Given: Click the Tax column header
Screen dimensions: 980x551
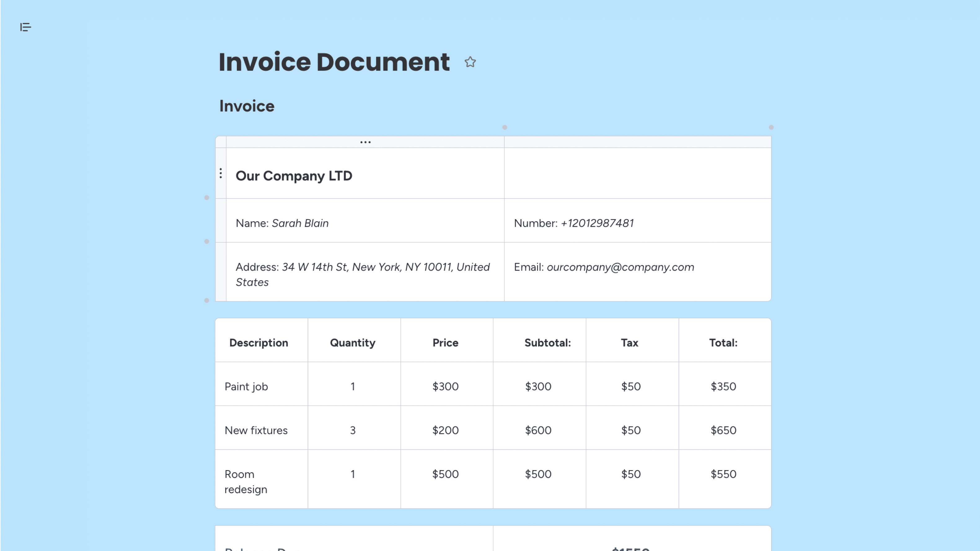Looking at the screenshot, I should (629, 342).
